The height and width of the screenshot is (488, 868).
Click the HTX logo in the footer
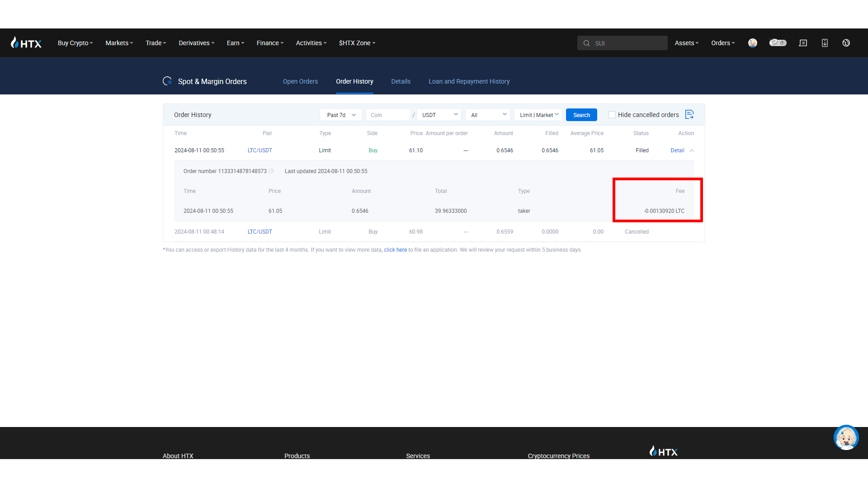click(x=663, y=451)
